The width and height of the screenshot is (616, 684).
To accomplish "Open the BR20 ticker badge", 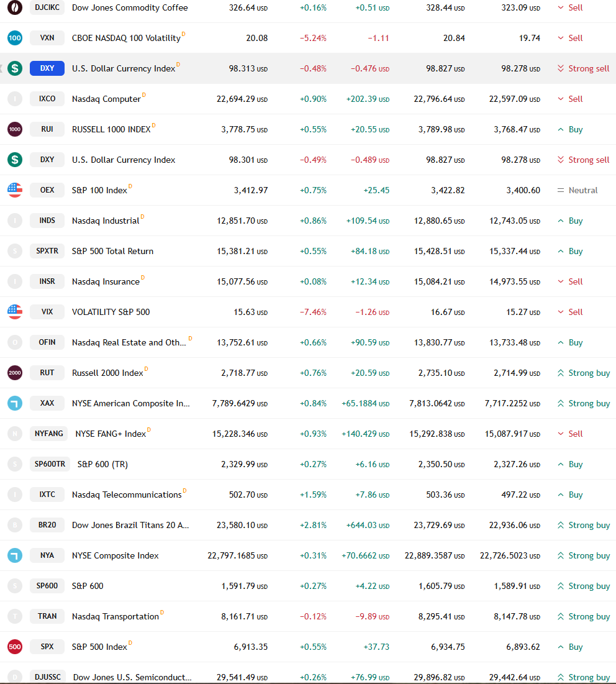I will pos(47,525).
